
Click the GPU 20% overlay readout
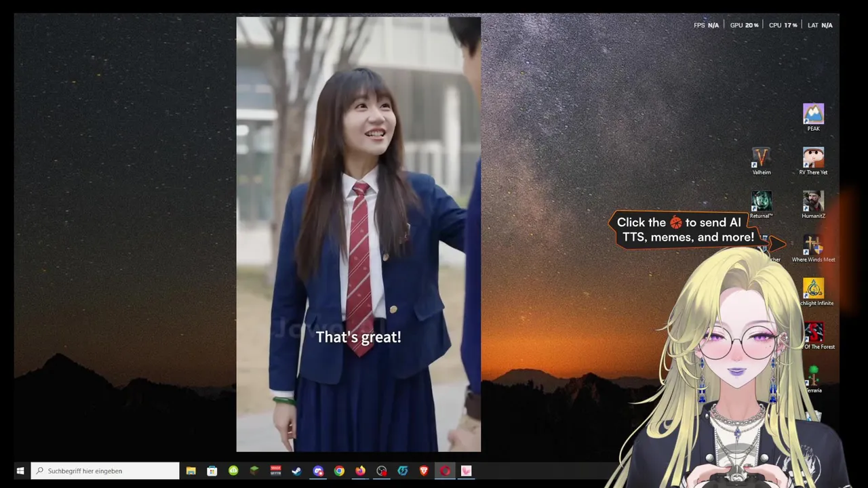[x=744, y=25]
